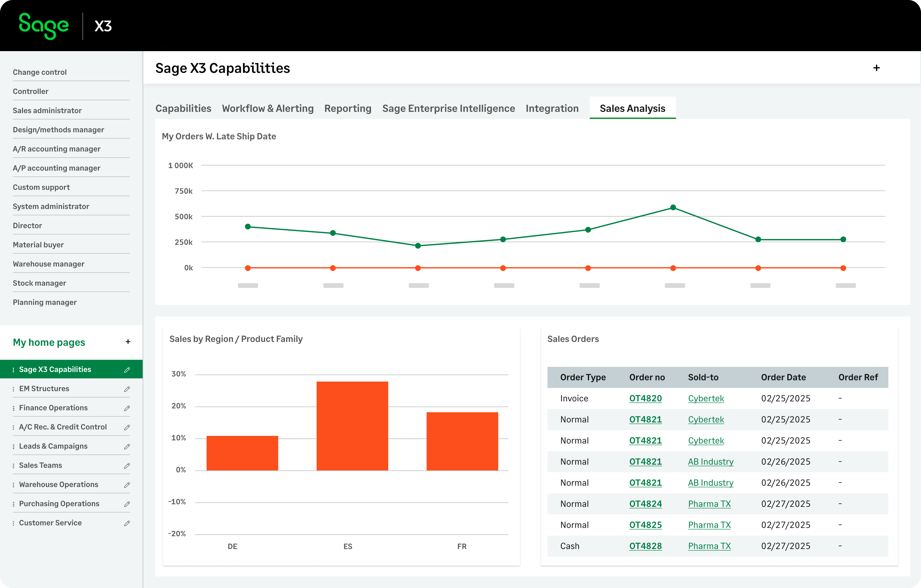Viewport: 921px width, 588px height.
Task: Click the pencil icon for Purchasing Operations
Action: click(x=127, y=504)
